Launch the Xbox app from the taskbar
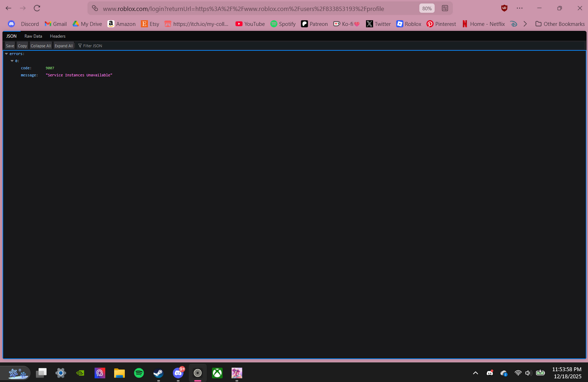 click(217, 373)
